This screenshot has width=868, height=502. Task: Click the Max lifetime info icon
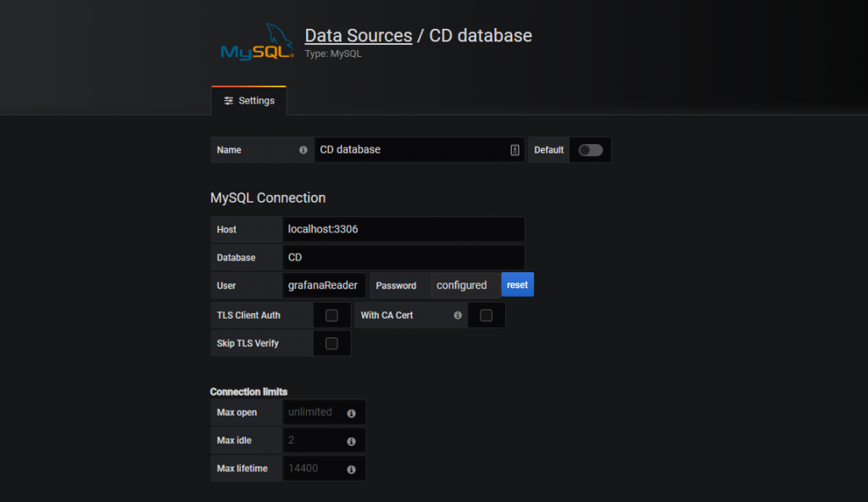[x=351, y=469]
